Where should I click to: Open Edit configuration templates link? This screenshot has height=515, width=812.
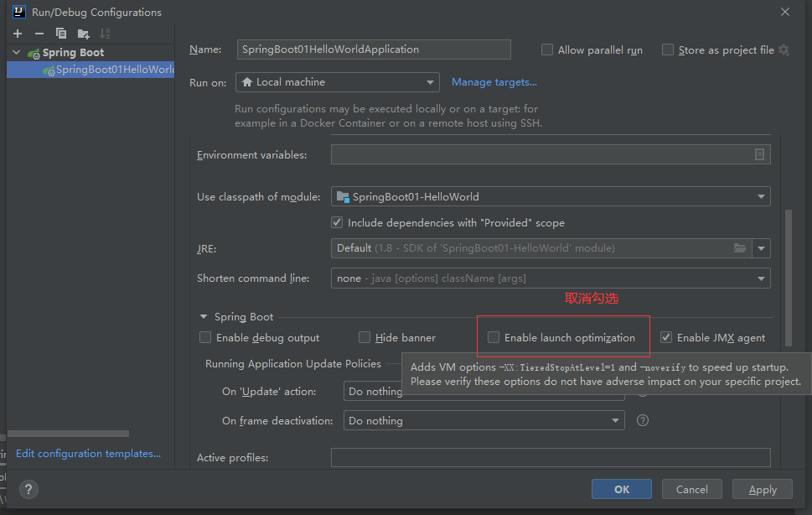click(88, 453)
